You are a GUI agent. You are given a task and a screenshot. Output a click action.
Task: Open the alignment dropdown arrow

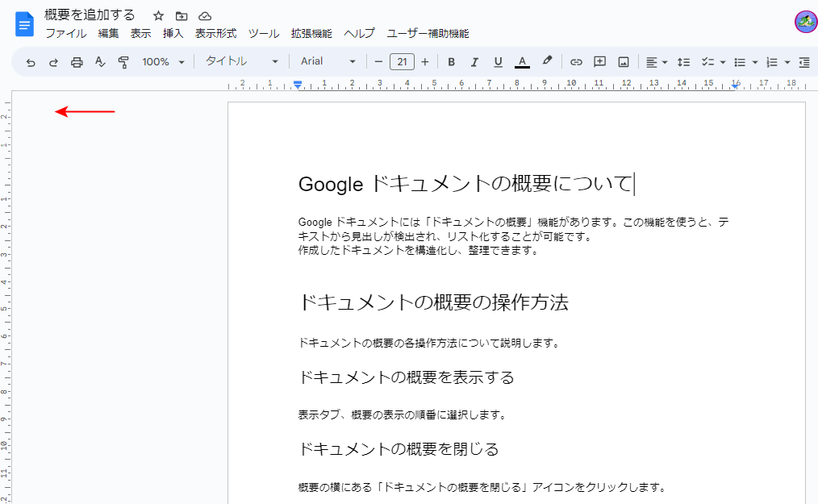click(x=665, y=62)
